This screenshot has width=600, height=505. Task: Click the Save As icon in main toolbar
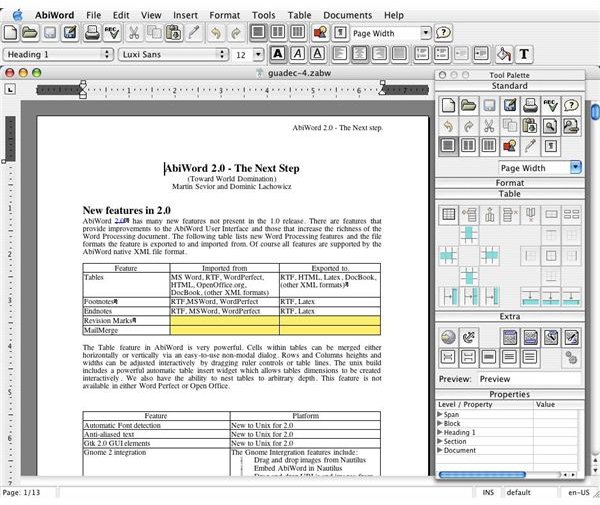coord(70,33)
